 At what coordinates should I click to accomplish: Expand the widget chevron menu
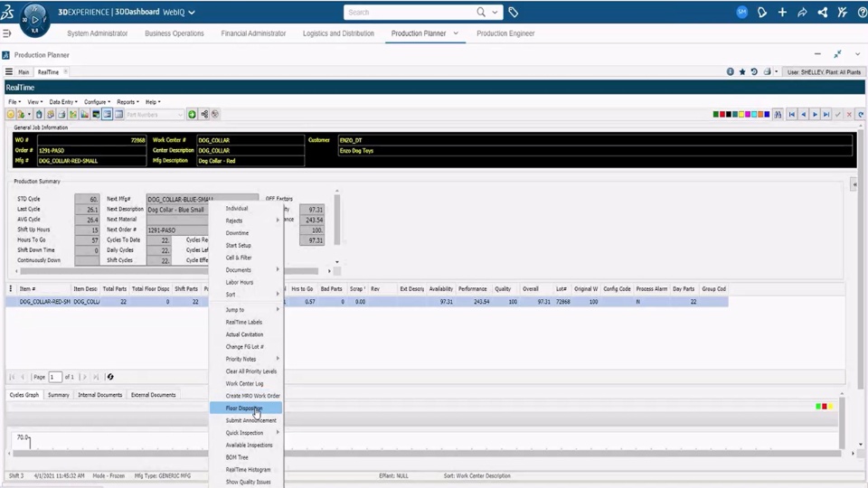(x=857, y=54)
